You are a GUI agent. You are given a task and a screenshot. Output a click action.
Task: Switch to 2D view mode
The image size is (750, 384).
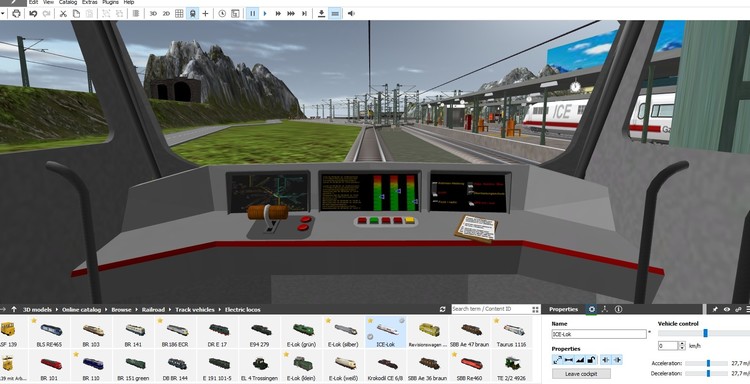166,13
